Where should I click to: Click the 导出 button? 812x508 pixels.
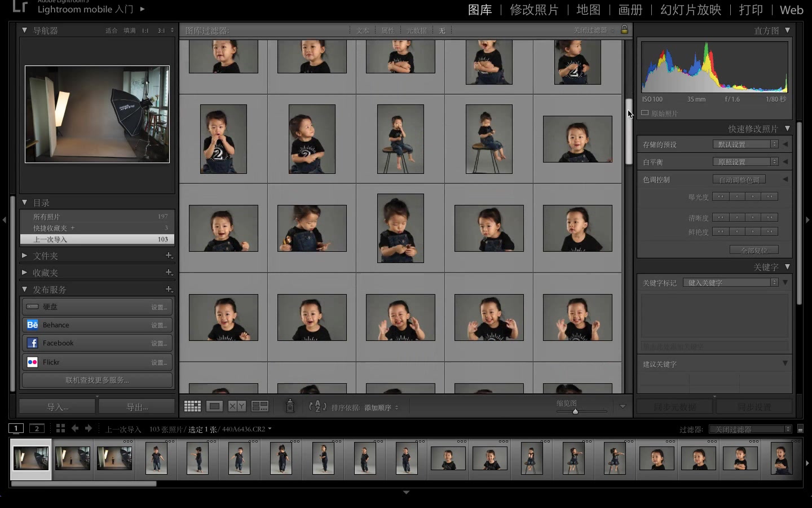coord(137,407)
